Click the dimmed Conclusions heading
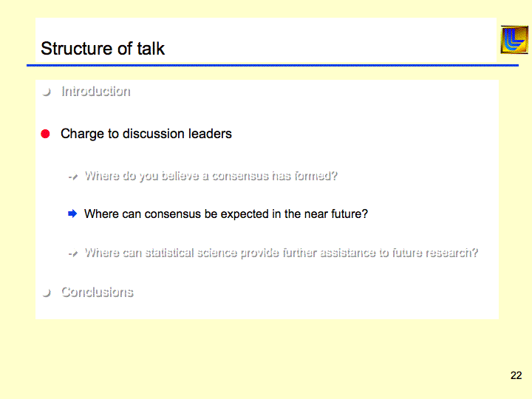 tap(97, 292)
